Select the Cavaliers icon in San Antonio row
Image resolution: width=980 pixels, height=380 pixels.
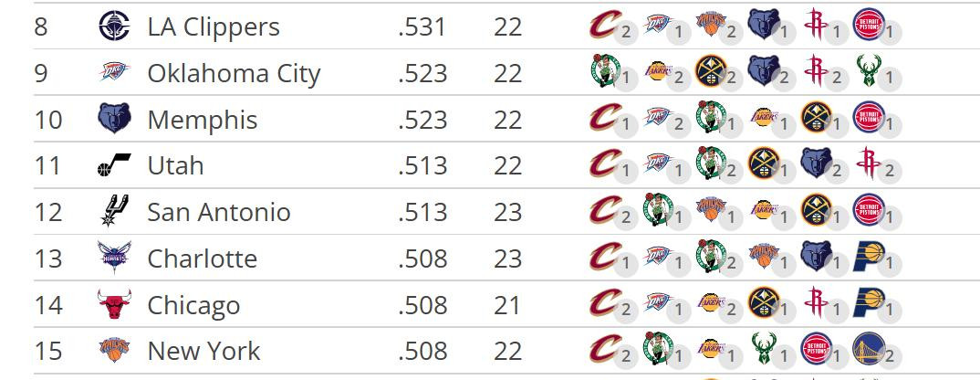coord(605,209)
